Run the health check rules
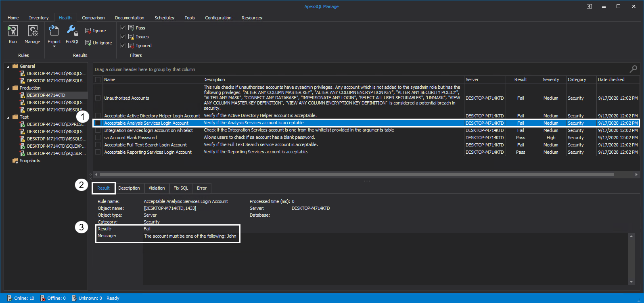 (x=13, y=35)
